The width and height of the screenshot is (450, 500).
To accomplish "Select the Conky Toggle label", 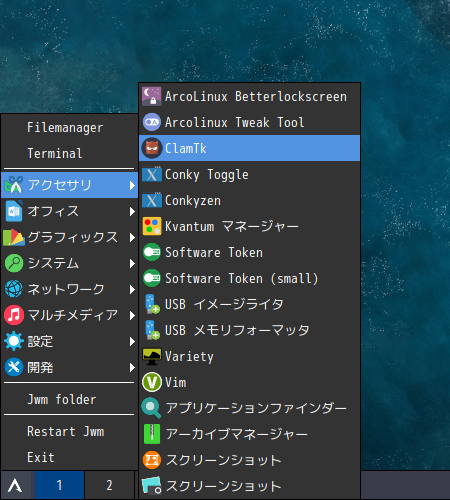I will (x=207, y=175).
